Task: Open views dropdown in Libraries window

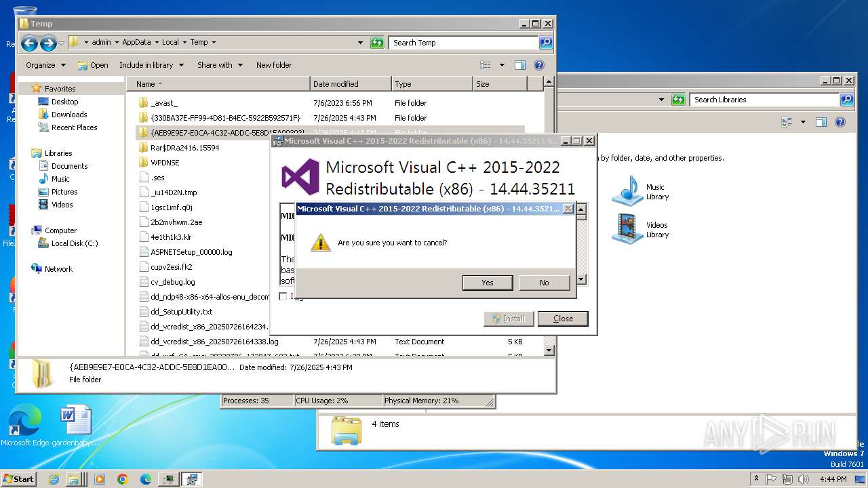Action: point(803,122)
